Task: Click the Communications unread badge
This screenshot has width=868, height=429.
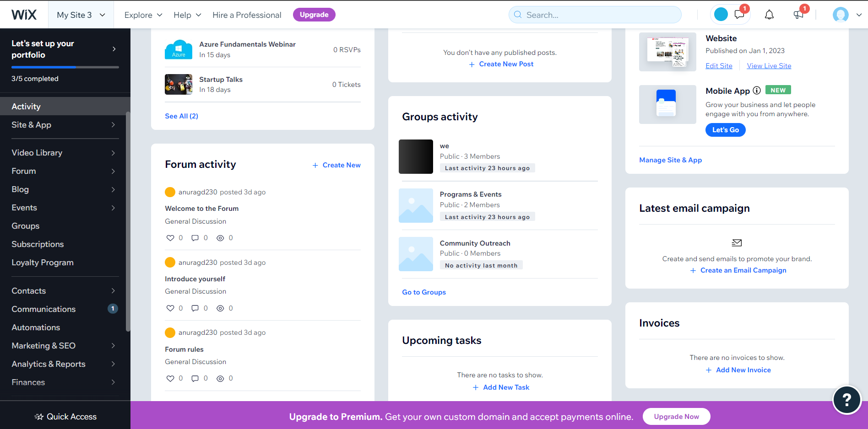Action: 113,309
